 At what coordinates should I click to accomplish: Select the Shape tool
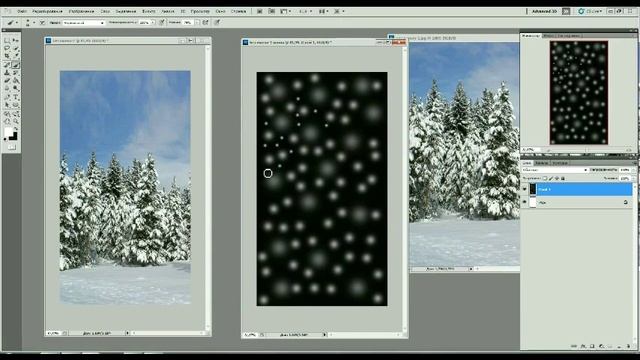(x=16, y=104)
